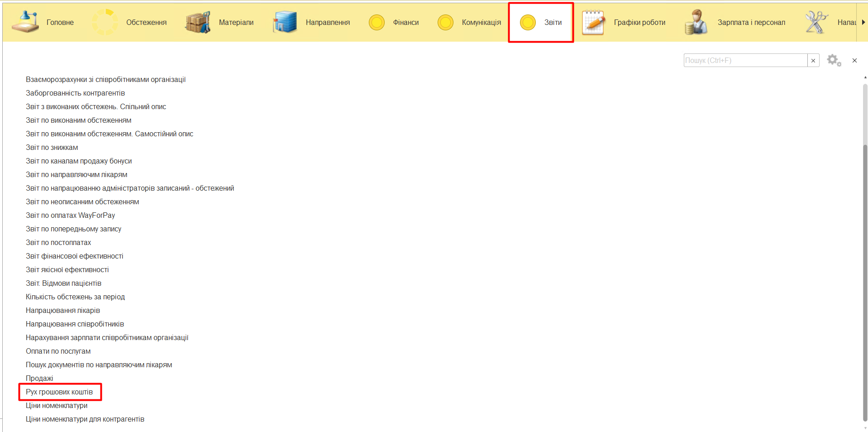This screenshot has height=432, width=868.
Task: Click the gear settings icon near search
Action: coord(834,60)
